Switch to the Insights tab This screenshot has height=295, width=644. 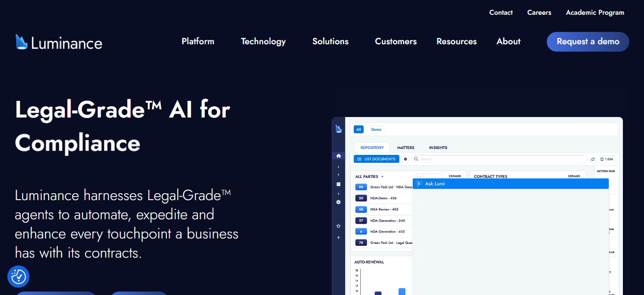pyautogui.click(x=438, y=147)
